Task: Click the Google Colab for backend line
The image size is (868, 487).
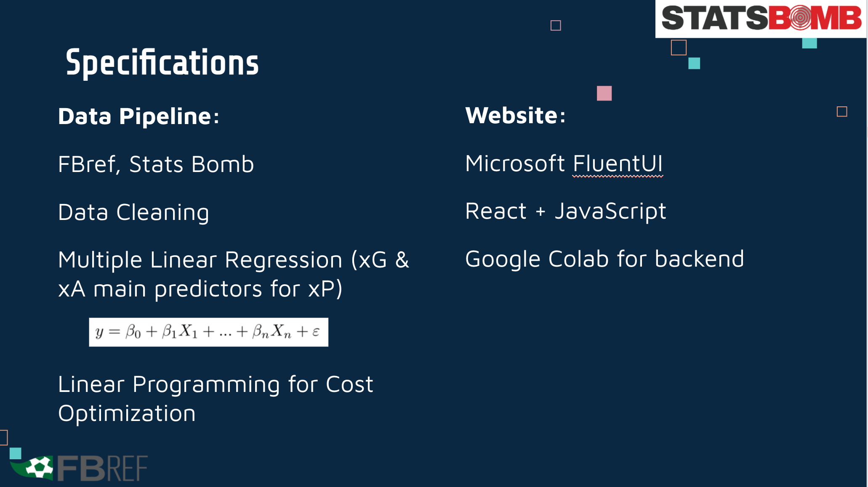Action: tap(604, 259)
